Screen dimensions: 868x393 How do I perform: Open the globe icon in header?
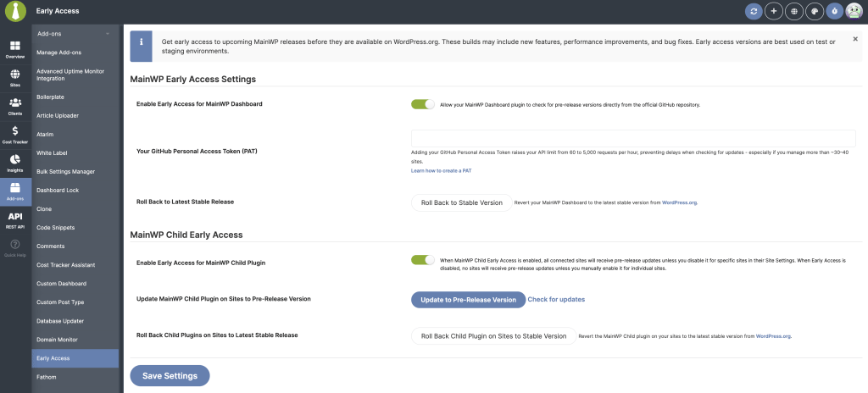(794, 11)
